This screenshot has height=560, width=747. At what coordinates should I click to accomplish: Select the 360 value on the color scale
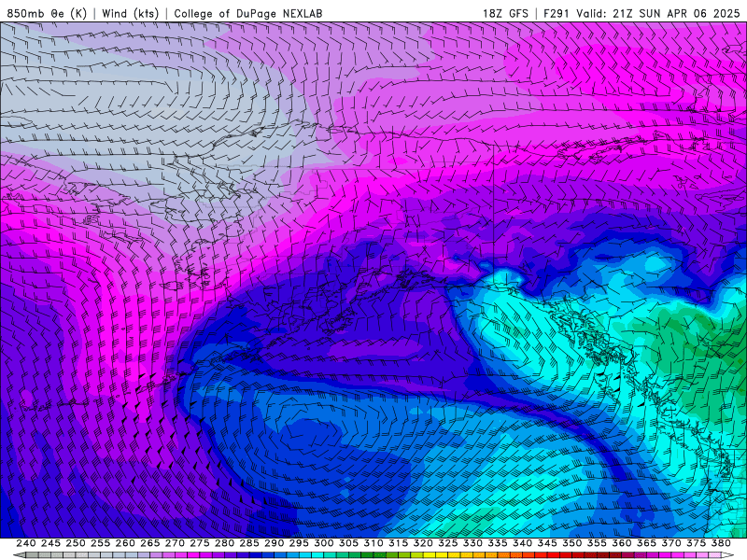point(622,543)
